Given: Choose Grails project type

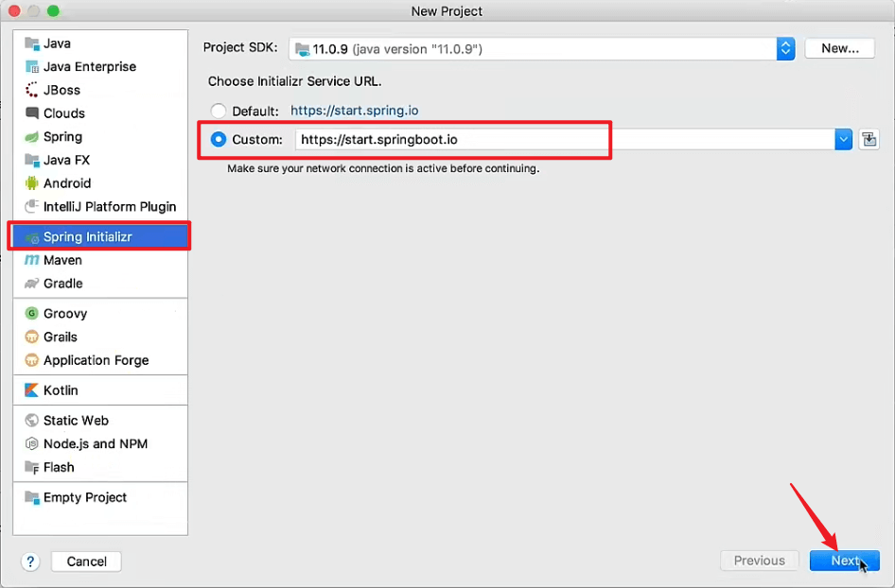Looking at the screenshot, I should coord(100,337).
